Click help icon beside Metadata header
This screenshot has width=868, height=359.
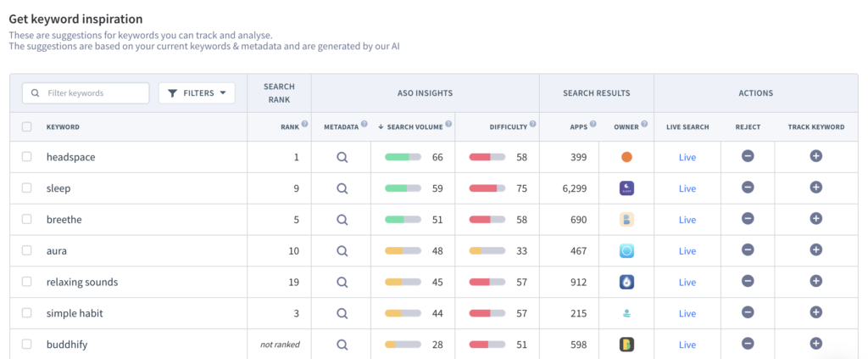(x=364, y=124)
